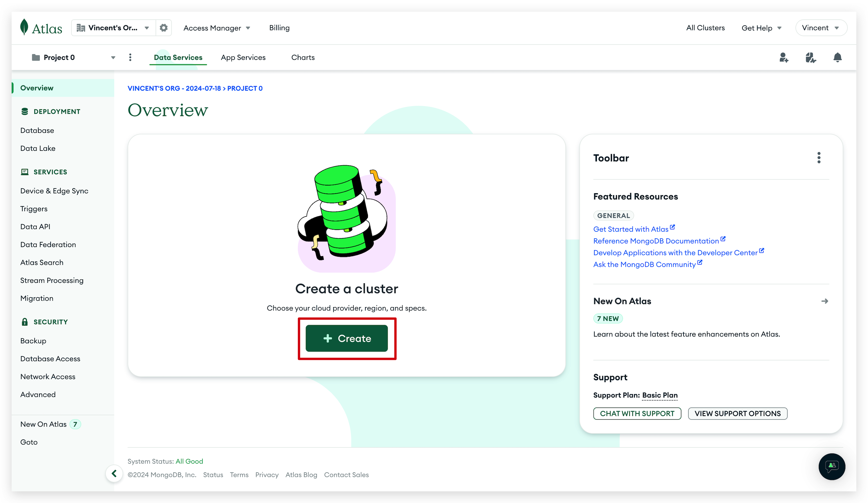This screenshot has width=868, height=503.
Task: Expand the Get Help dropdown
Action: tap(762, 28)
